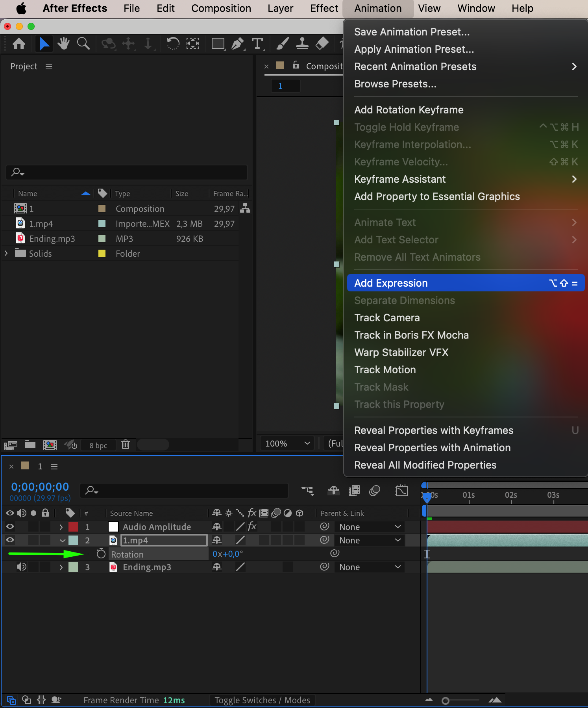Select the Hand tool in toolbar

point(63,44)
